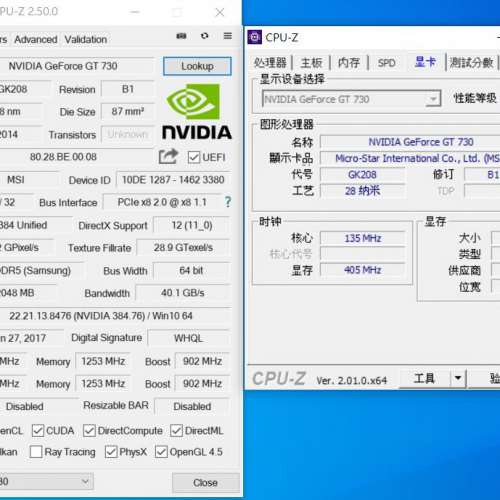
Task: Open the GPU-Z hamburger menu
Action: point(228,36)
